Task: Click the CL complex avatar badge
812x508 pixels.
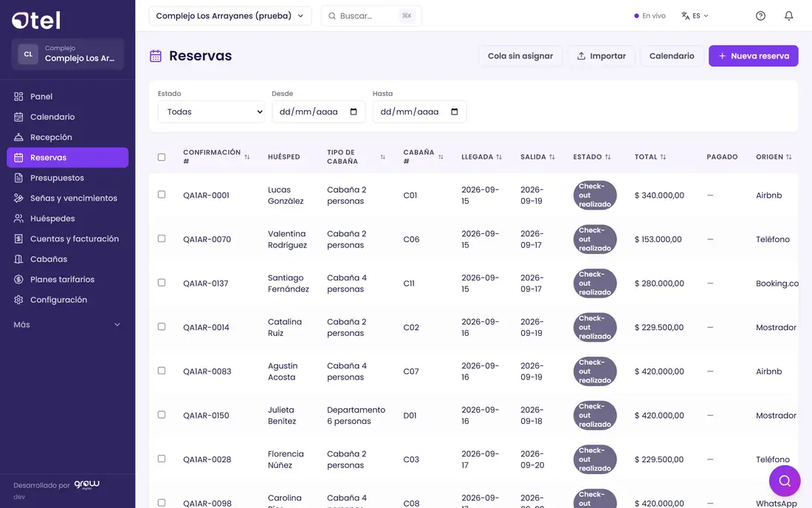Action: (28, 54)
